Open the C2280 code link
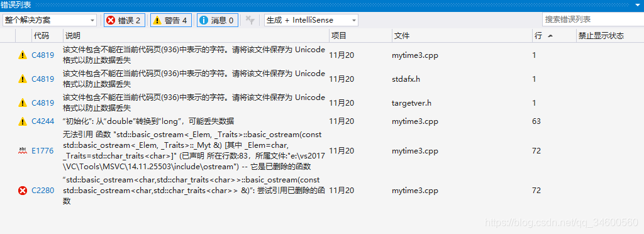This screenshot has width=644, height=234. click(x=43, y=191)
